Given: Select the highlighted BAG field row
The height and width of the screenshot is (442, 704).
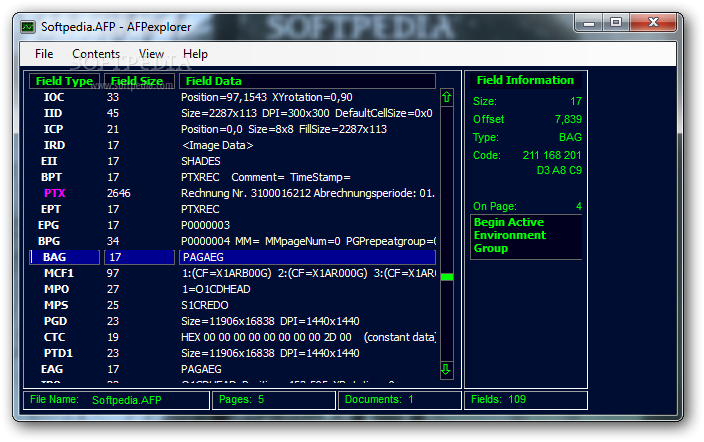Looking at the screenshot, I should coord(233,257).
